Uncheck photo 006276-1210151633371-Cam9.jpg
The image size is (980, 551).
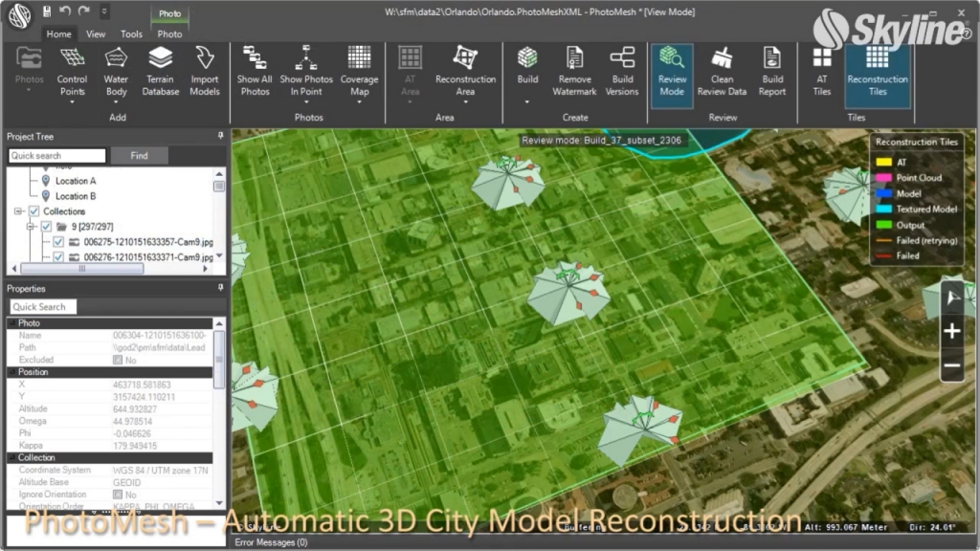click(58, 256)
